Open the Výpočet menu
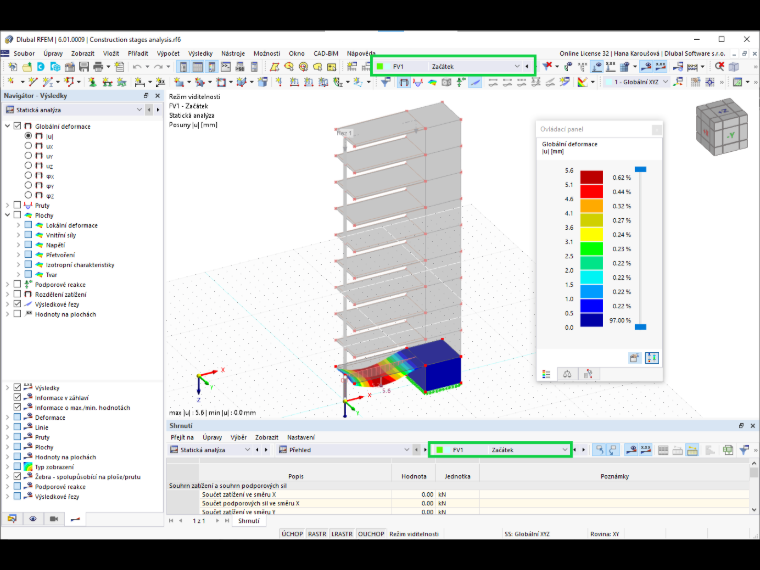The image size is (760, 570). point(168,53)
